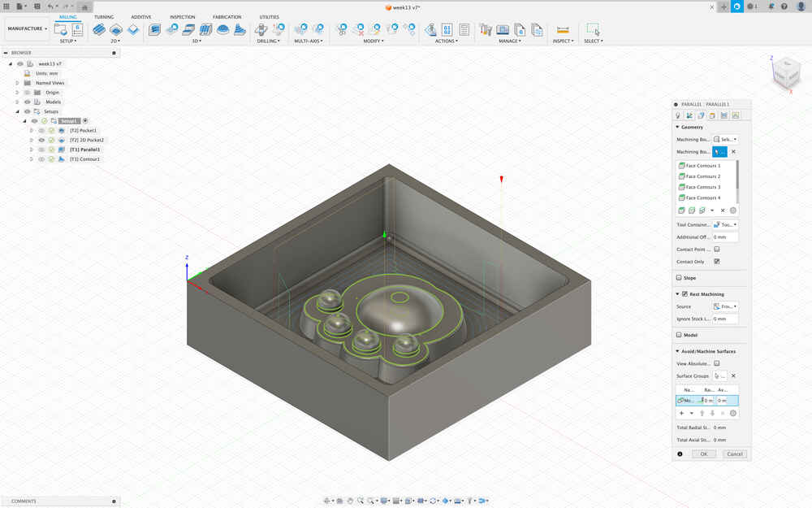
Task: Confirm with the OK button
Action: [704, 454]
